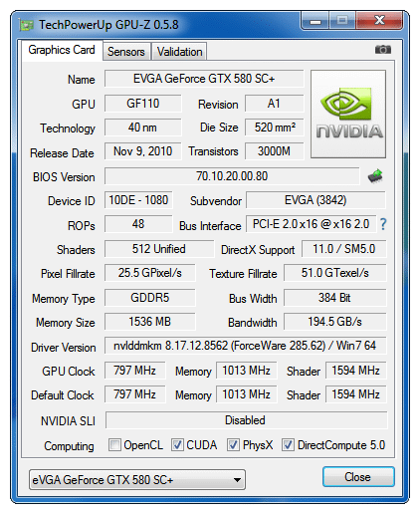Click the GPU-Z title bar app icon
This screenshot has height=514, width=420.
click(27, 25)
